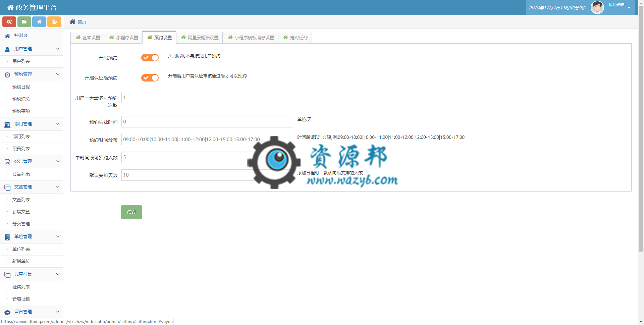Open 部门列表 in the sidebar
The width and height of the screenshot is (644, 325).
21,137
